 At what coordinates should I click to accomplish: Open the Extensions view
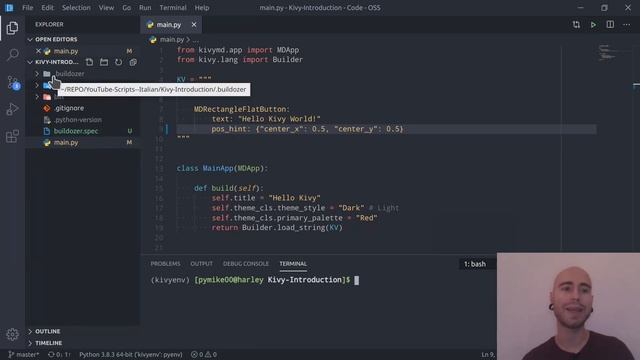coord(12,136)
